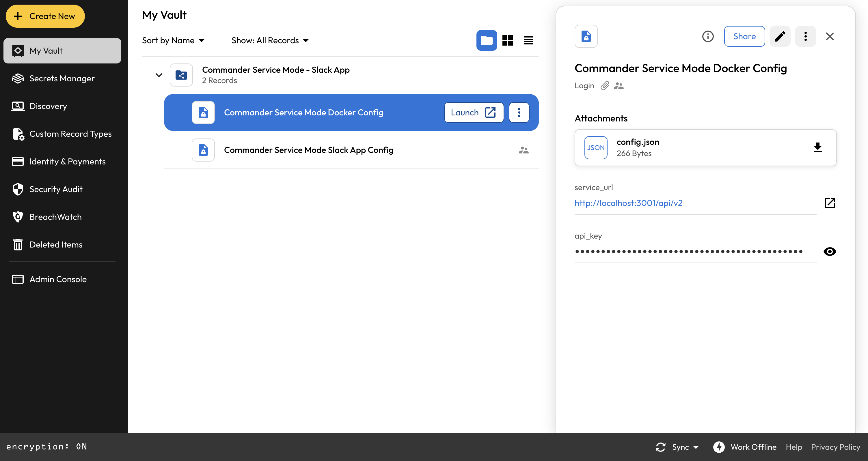Open Sort by Name dropdown
Image resolution: width=868 pixels, height=461 pixels.
tap(173, 40)
